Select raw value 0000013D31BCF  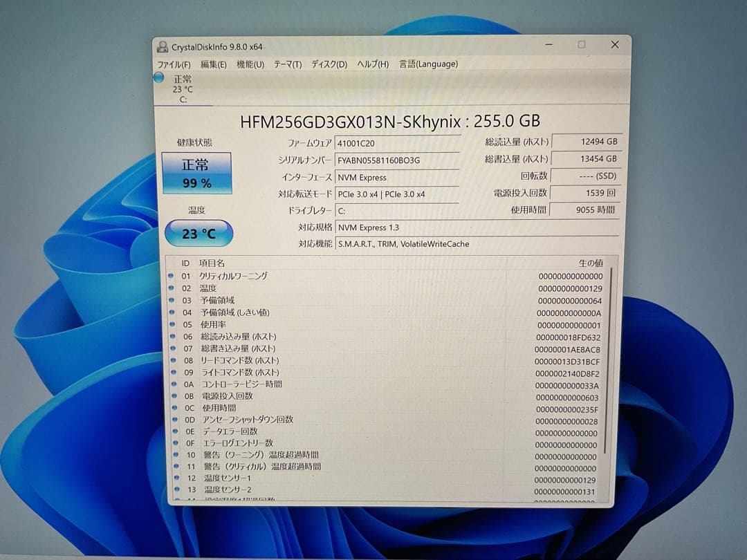coord(567,362)
